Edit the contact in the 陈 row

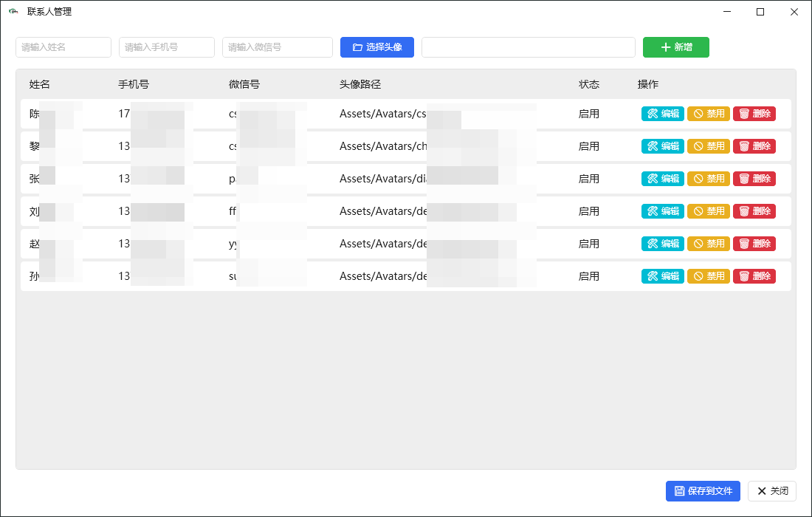[x=663, y=114]
